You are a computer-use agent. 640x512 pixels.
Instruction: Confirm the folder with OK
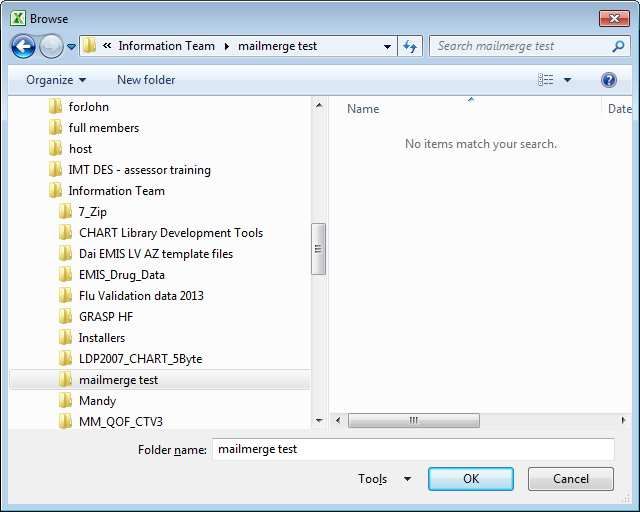tap(471, 479)
